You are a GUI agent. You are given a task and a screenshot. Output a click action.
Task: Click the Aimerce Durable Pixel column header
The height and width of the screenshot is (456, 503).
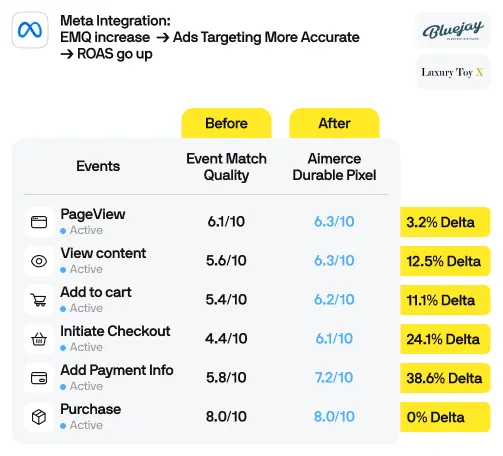[x=334, y=167]
